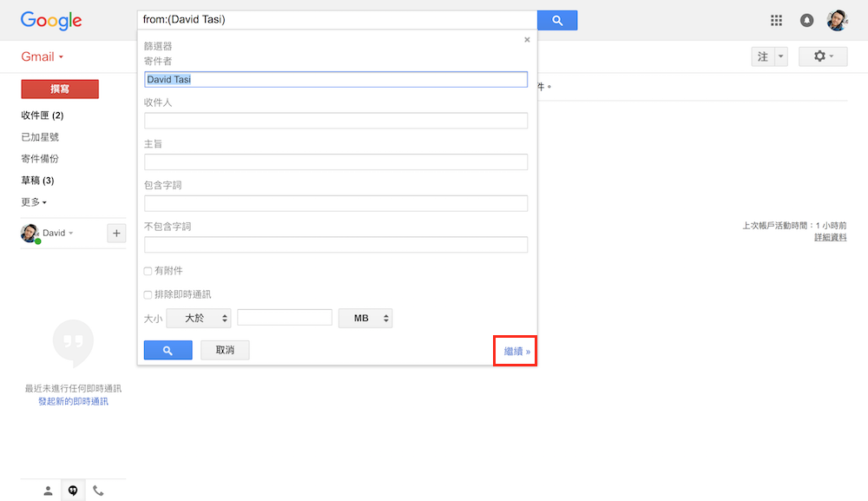Add a new chat contact with plus

coord(116,233)
